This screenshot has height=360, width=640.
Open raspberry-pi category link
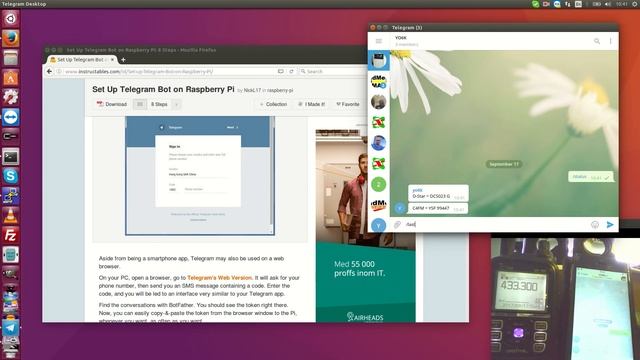point(280,90)
